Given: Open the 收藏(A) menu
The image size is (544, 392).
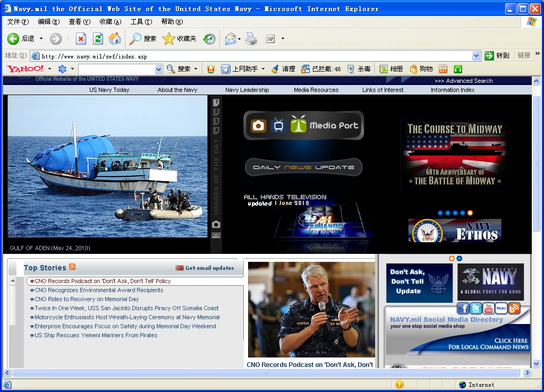Looking at the screenshot, I should coord(110,22).
